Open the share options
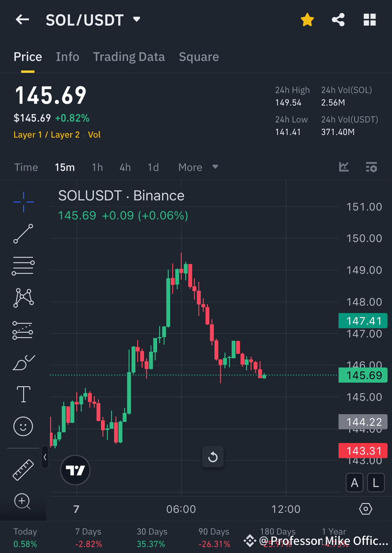This screenshot has width=392, height=553. pos(338,19)
